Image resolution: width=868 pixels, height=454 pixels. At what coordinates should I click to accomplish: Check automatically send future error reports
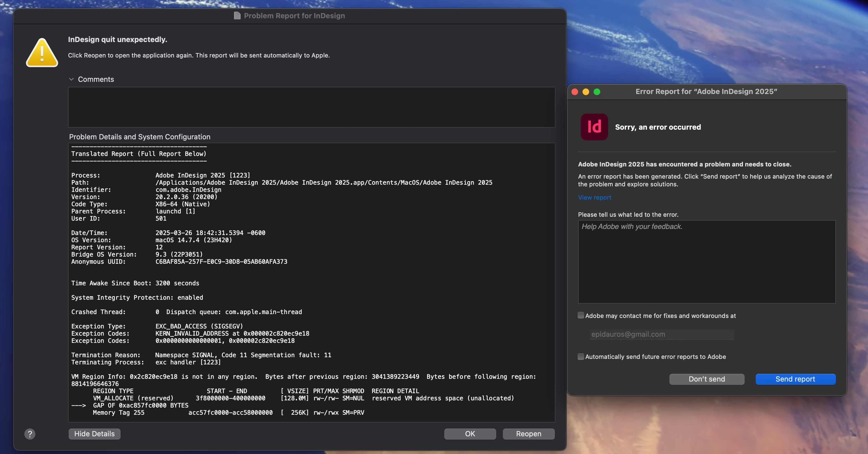[x=581, y=357]
